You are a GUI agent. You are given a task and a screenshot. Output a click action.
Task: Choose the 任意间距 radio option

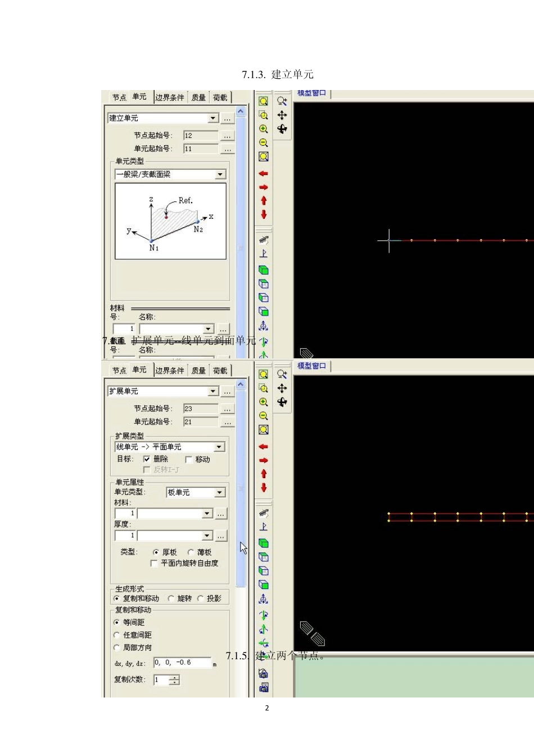tap(117, 635)
